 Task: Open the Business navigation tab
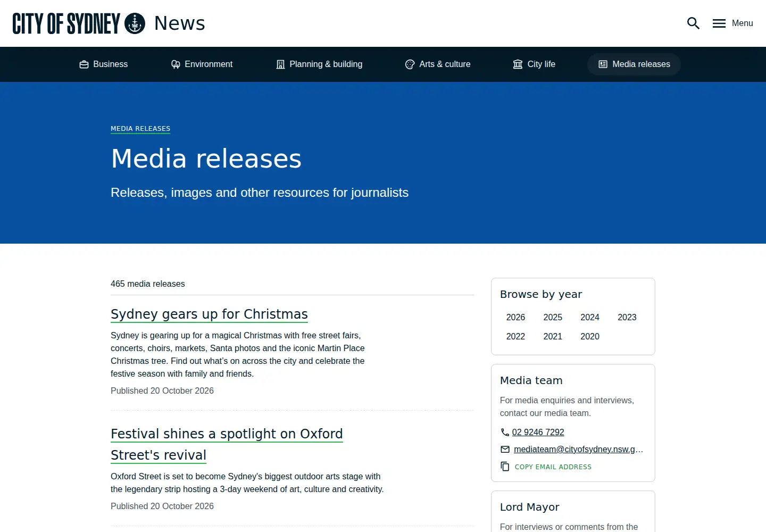(x=104, y=64)
